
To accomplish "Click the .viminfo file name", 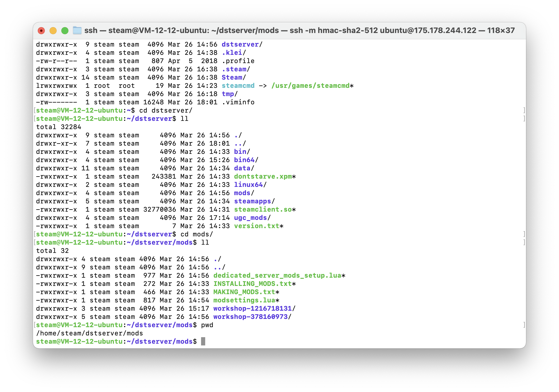I will tap(238, 102).
